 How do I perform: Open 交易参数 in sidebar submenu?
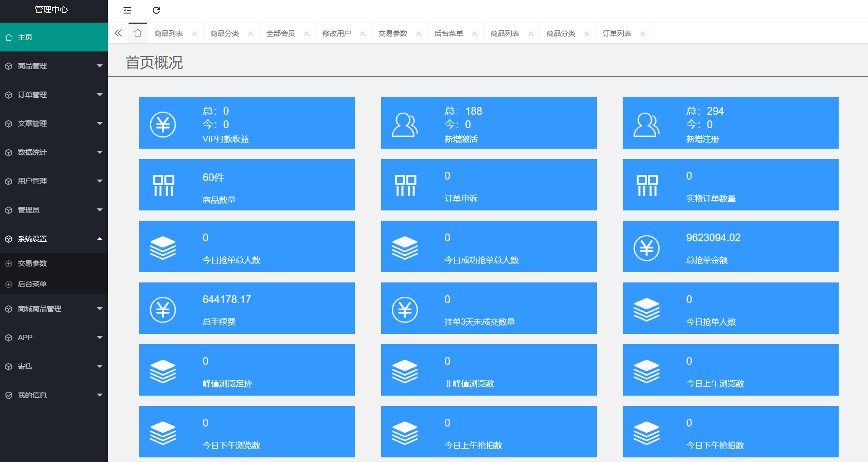[x=32, y=263]
